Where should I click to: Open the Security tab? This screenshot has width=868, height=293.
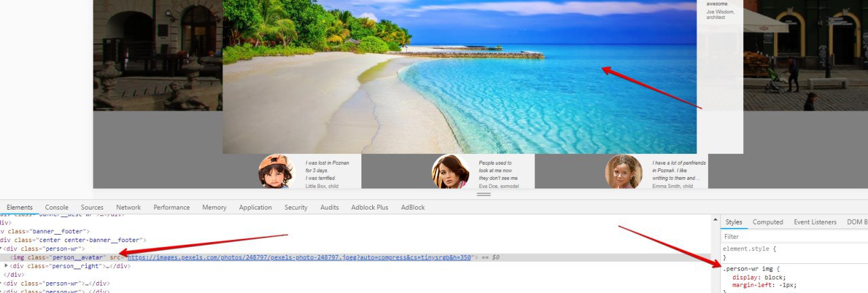click(x=296, y=208)
